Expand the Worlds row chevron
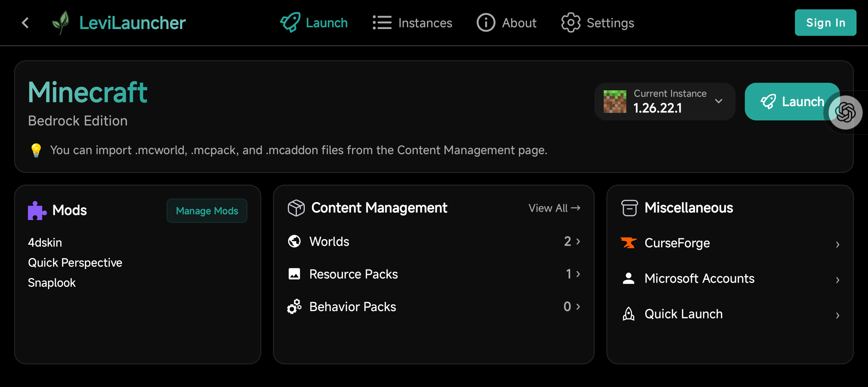Screen dimensions: 868x387 (x=578, y=241)
